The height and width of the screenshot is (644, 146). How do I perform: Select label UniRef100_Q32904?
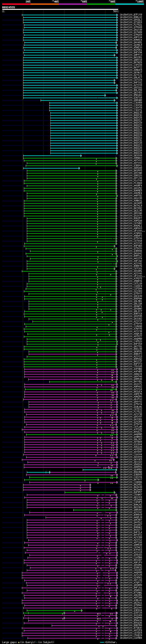click(x=131, y=445)
